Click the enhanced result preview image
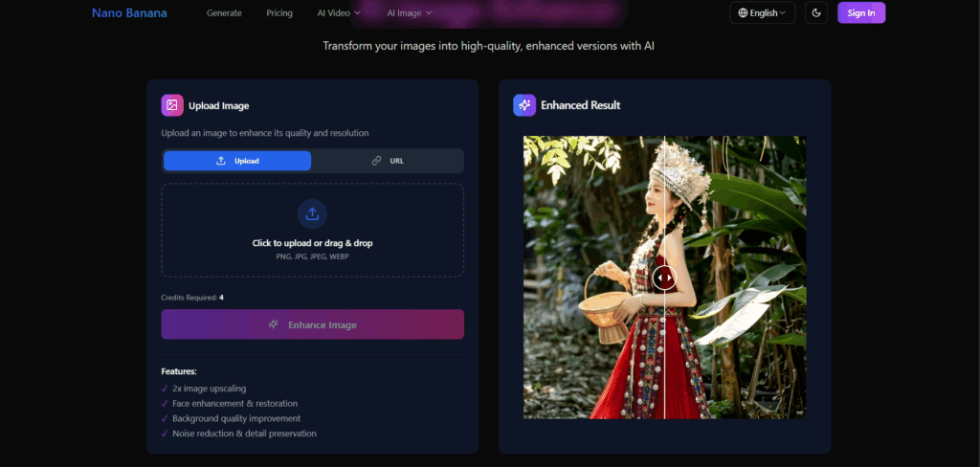Screen dimensions: 980x467 click(665, 278)
